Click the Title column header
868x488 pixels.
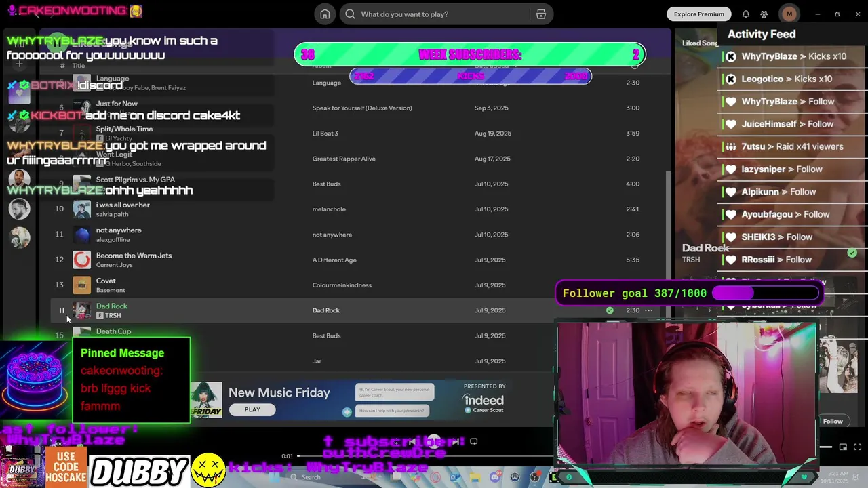point(79,66)
